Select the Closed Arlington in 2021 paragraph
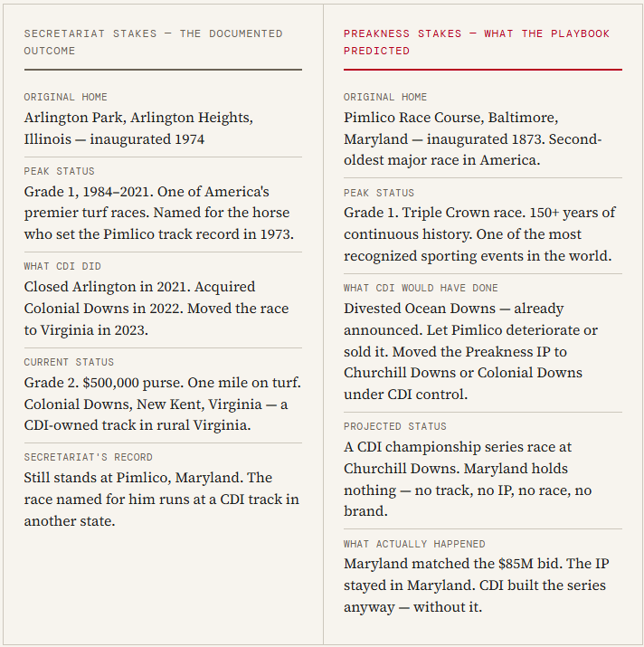The height and width of the screenshot is (647, 644). pyautogui.click(x=156, y=309)
